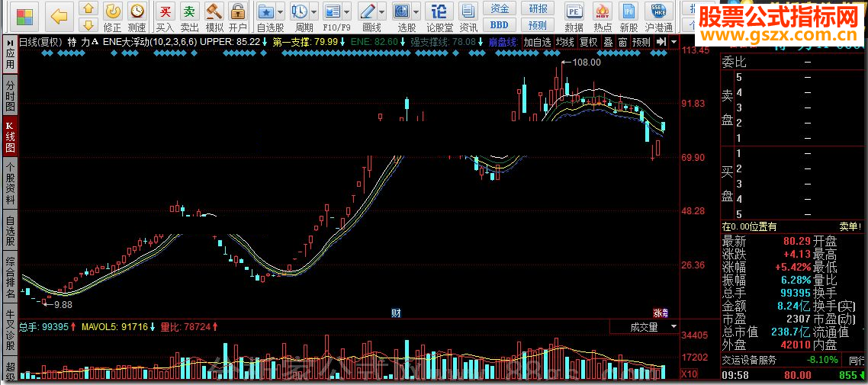Toggle 叠 overlay mode
868x385 pixels.
(608, 41)
